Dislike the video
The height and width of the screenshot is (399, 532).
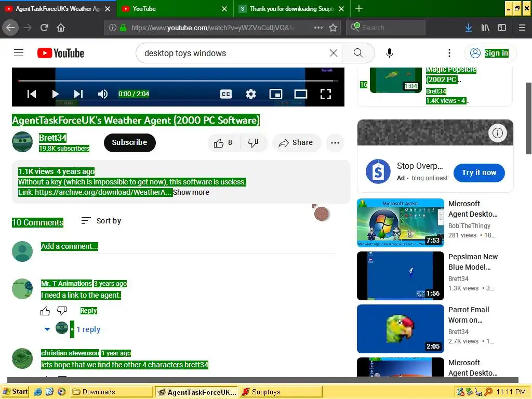(253, 143)
